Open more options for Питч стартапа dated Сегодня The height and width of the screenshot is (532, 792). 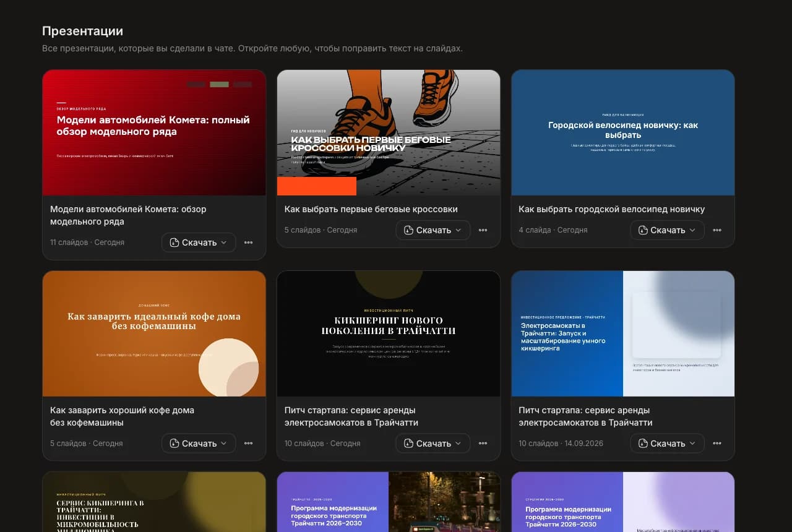483,444
